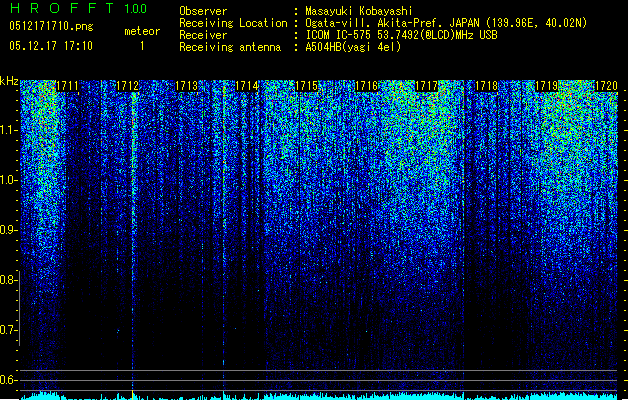The width and height of the screenshot is (629, 400).
Task: Click the Receiving Location label
Action: click(x=233, y=23)
